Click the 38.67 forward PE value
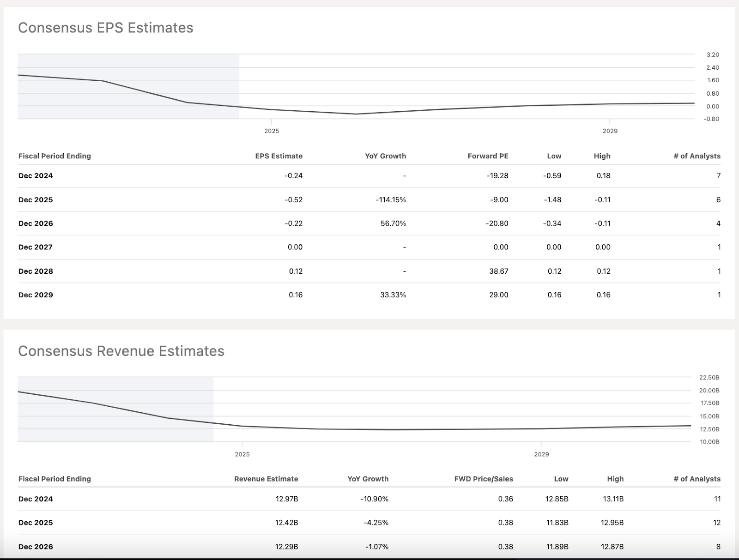 (x=499, y=271)
